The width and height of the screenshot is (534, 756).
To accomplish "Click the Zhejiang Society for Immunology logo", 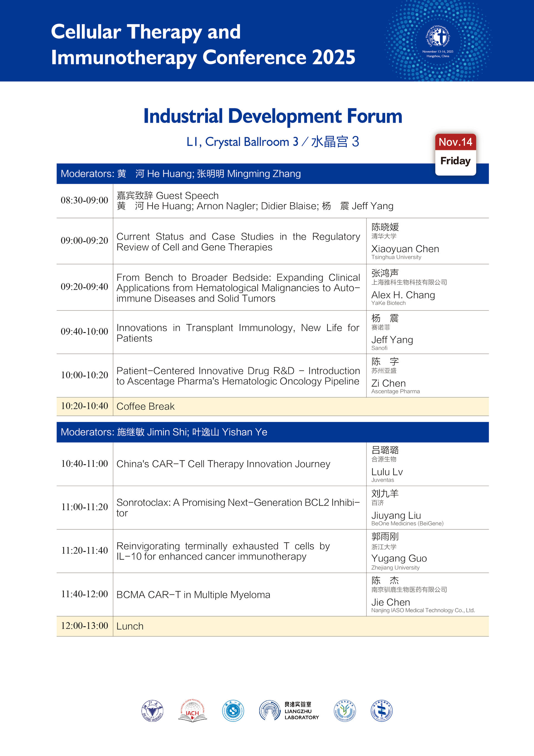I will click(345, 711).
